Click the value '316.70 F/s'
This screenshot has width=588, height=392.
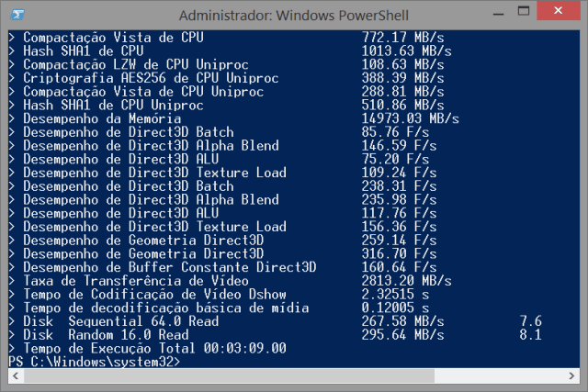(x=399, y=253)
